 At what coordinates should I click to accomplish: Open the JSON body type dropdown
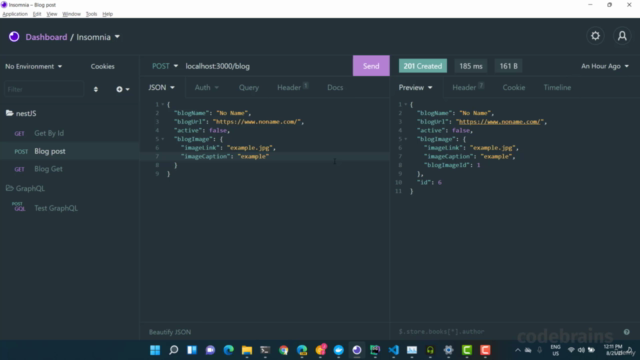(x=162, y=87)
